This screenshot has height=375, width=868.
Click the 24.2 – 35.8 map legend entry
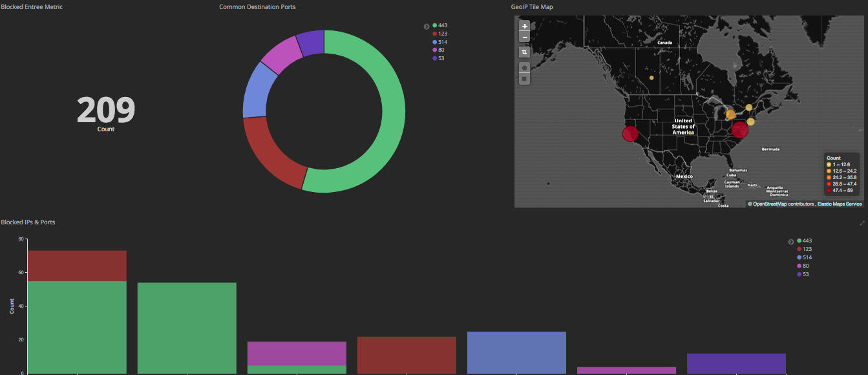click(x=842, y=177)
